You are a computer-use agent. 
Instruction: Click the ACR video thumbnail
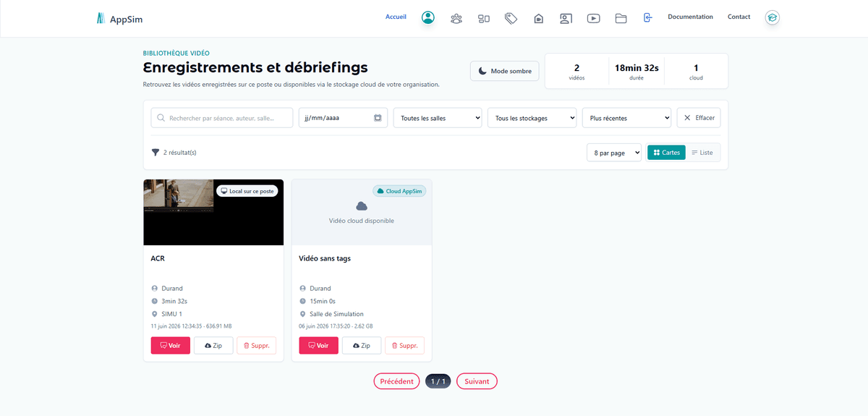click(213, 213)
